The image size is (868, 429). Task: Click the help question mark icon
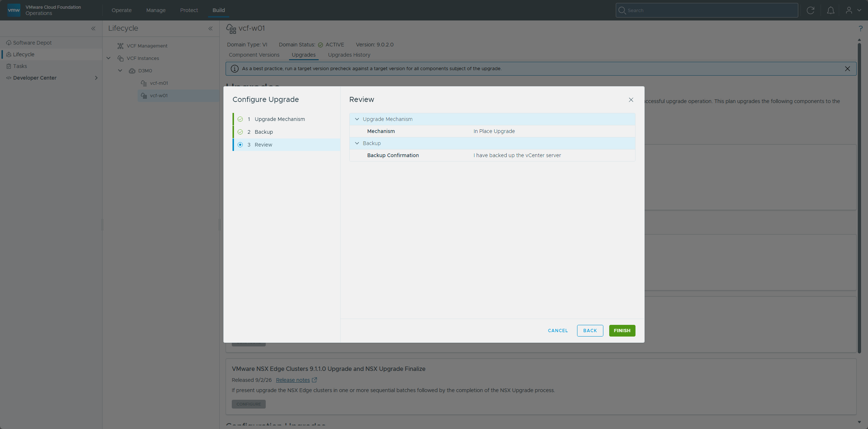point(860,29)
